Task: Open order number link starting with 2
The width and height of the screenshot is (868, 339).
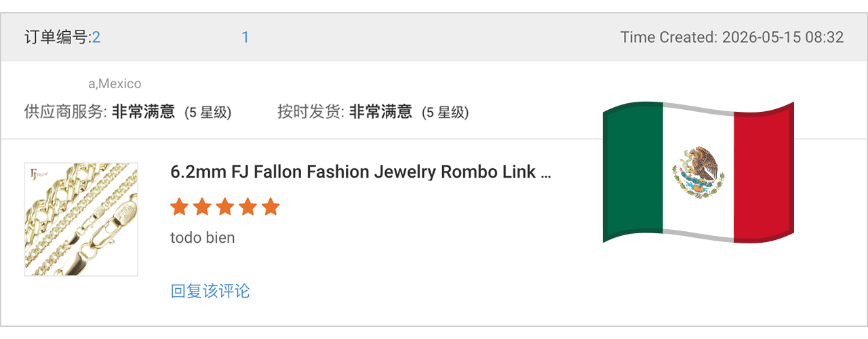Action: [96, 37]
